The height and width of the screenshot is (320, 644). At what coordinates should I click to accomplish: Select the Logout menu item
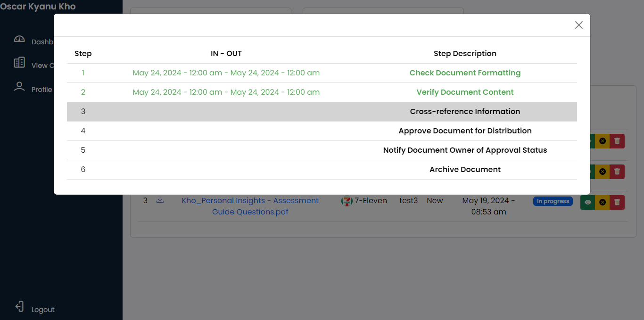(x=43, y=310)
